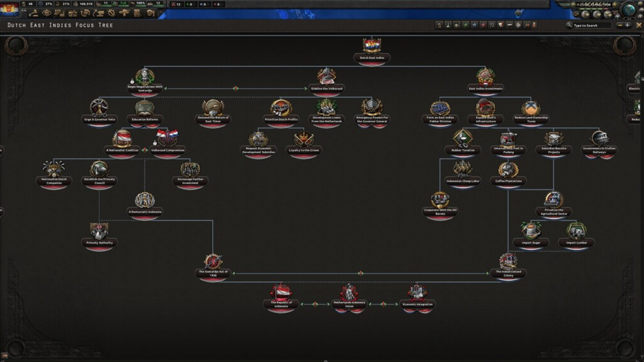The height and width of the screenshot is (362, 644).
Task: Close the focus tree window
Action: pyautogui.click(x=639, y=25)
